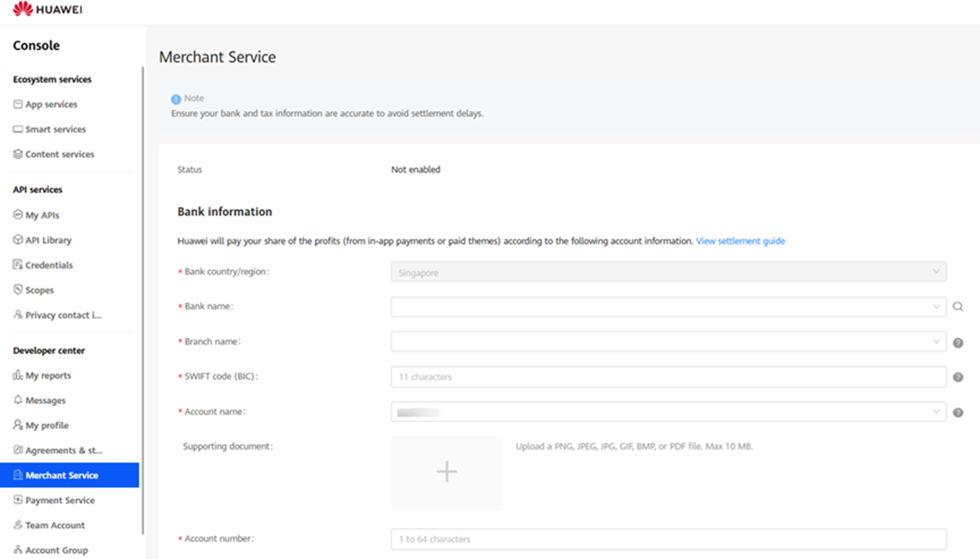
Task: Open Team Account page
Action: click(x=55, y=526)
